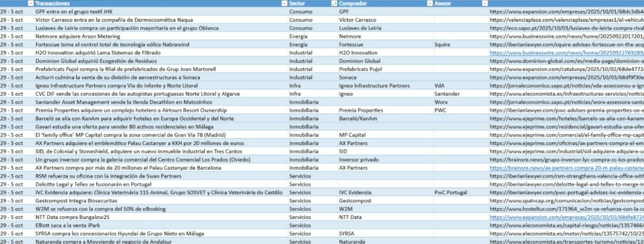The height and width of the screenshot is (244, 644).
Task: Open the filter dropdown of the first date column
Action: (30, 3)
